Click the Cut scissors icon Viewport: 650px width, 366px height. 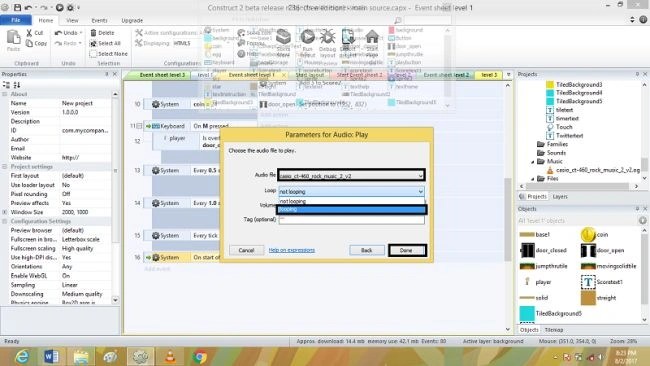point(29,33)
